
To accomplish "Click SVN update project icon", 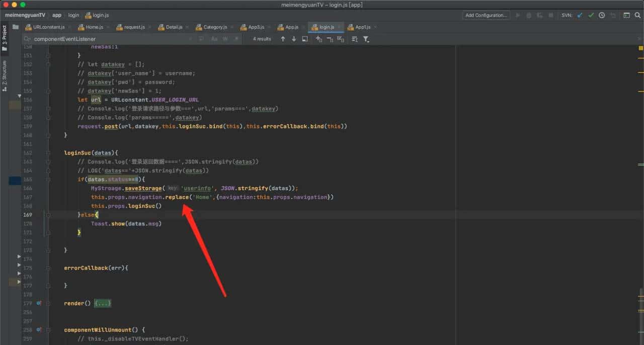I will click(580, 15).
